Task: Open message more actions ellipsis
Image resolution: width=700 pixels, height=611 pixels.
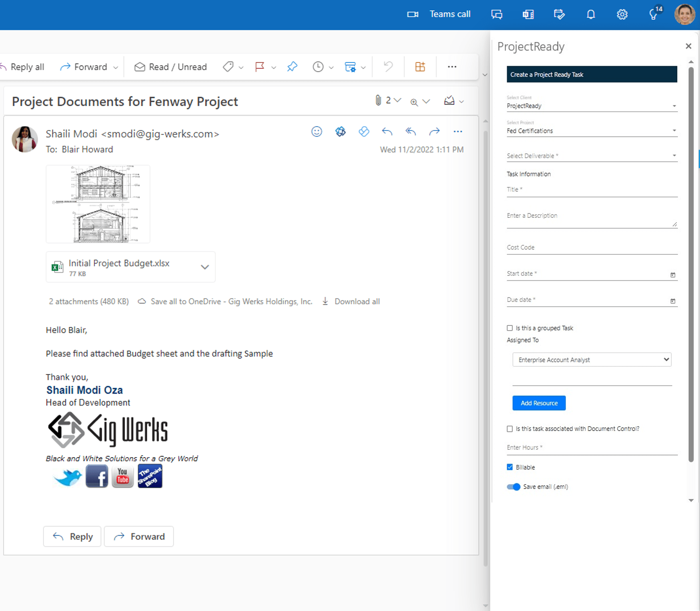Action: pyautogui.click(x=458, y=131)
